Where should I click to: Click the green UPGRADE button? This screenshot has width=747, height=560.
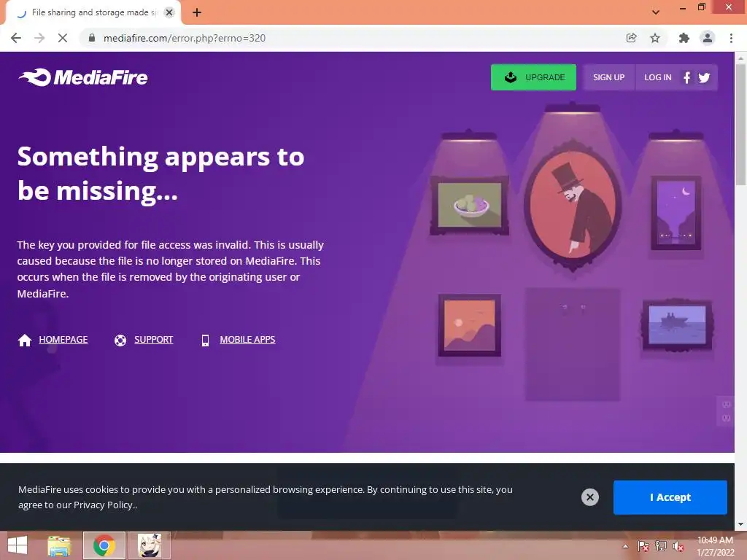click(x=533, y=77)
